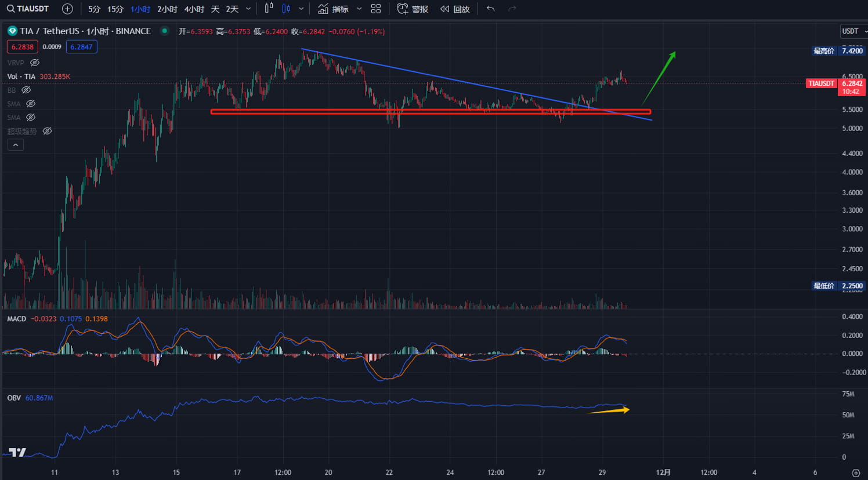Click the 超级趋势 indicator label

[22, 132]
